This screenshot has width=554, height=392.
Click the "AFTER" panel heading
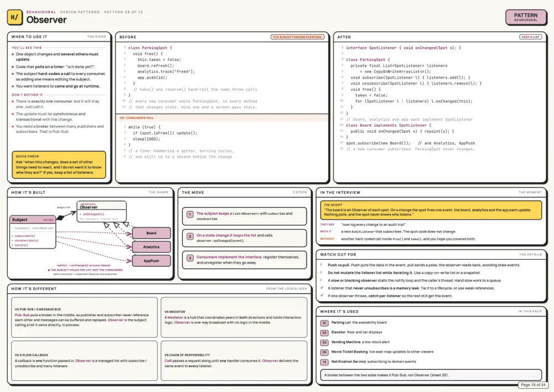[x=344, y=37]
